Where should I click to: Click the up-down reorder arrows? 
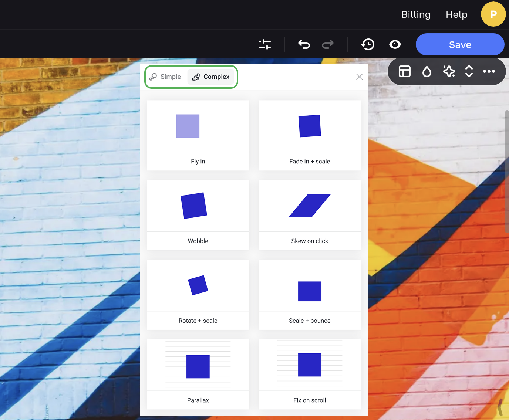(x=469, y=71)
